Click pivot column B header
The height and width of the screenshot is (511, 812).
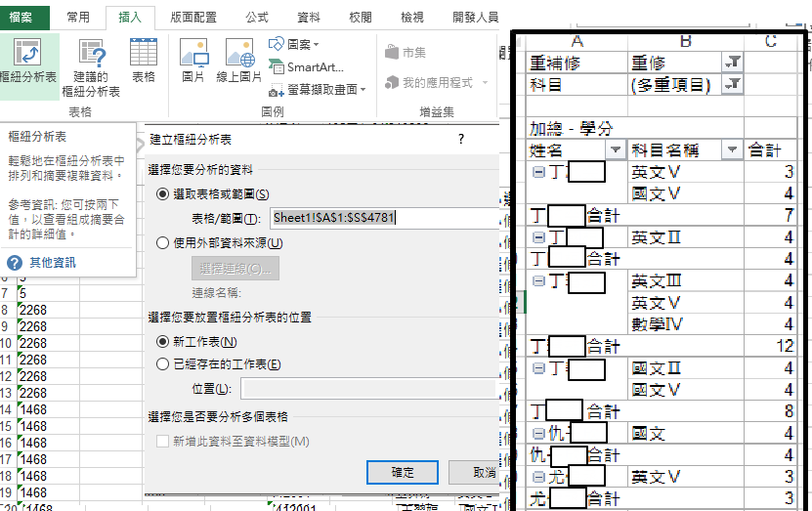[686, 41]
